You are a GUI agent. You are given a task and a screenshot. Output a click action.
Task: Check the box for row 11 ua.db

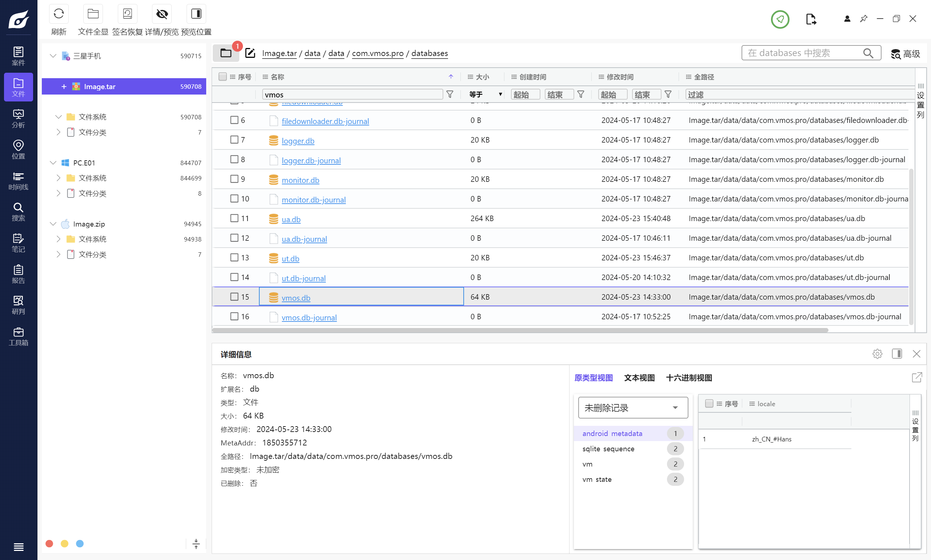(x=234, y=218)
